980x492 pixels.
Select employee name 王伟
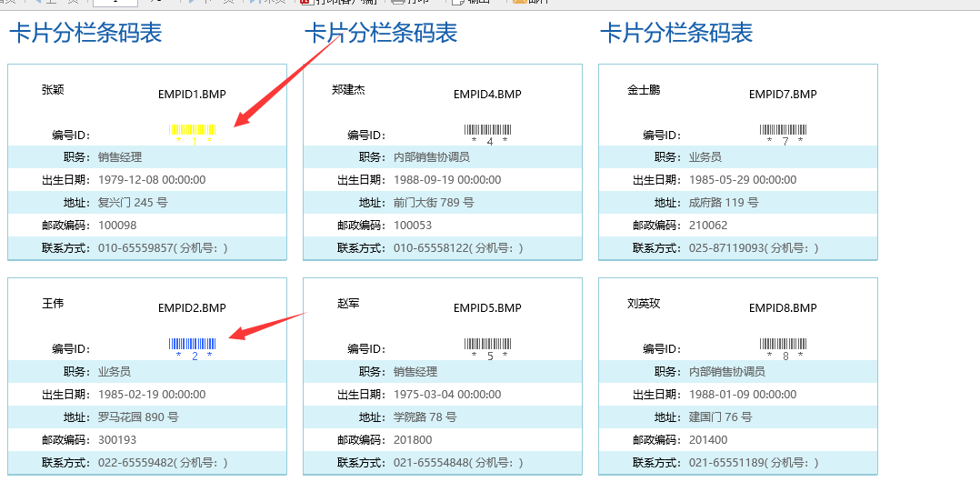(53, 303)
